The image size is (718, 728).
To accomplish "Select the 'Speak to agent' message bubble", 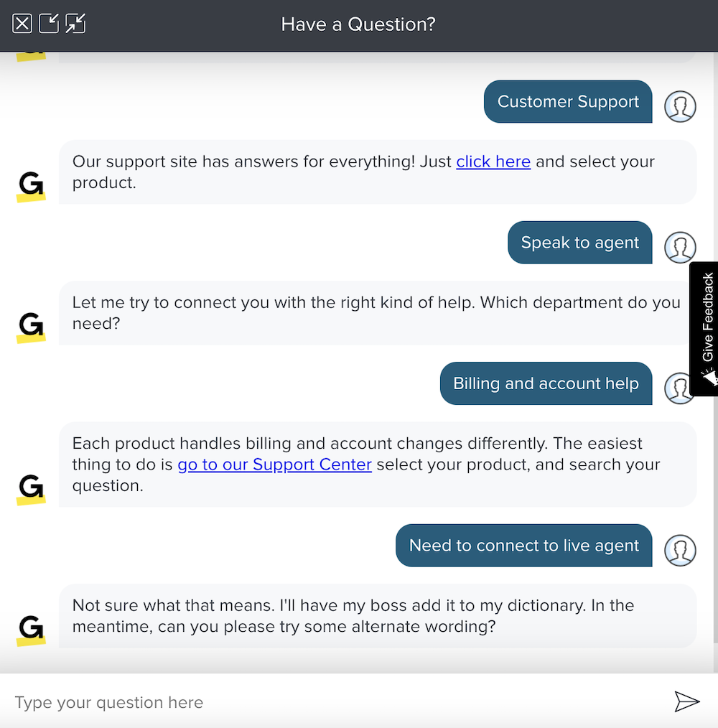I will (579, 243).
